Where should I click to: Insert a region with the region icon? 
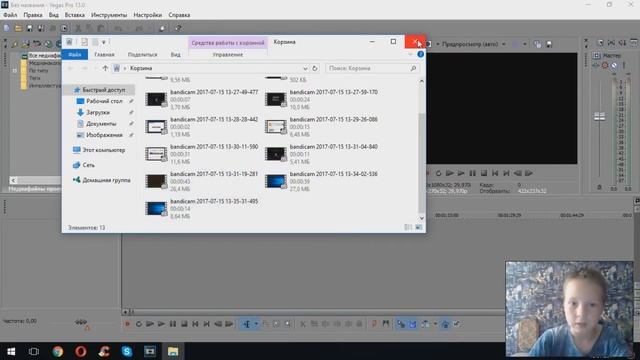[386, 324]
